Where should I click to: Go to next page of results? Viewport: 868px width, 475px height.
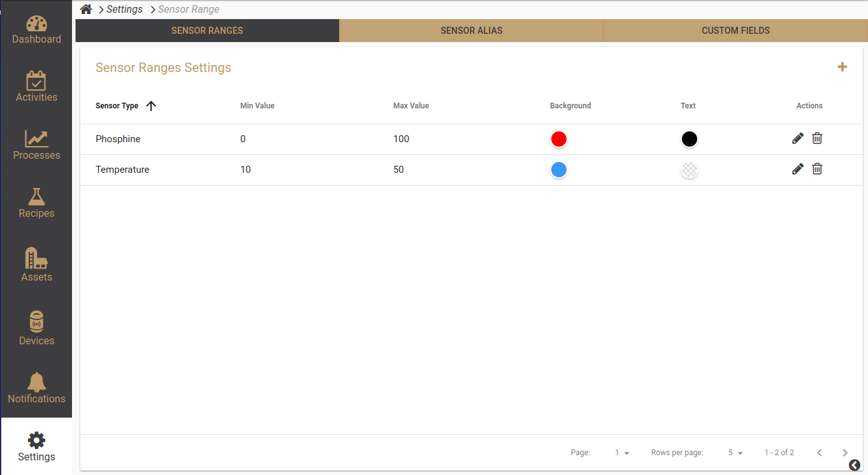coord(845,453)
